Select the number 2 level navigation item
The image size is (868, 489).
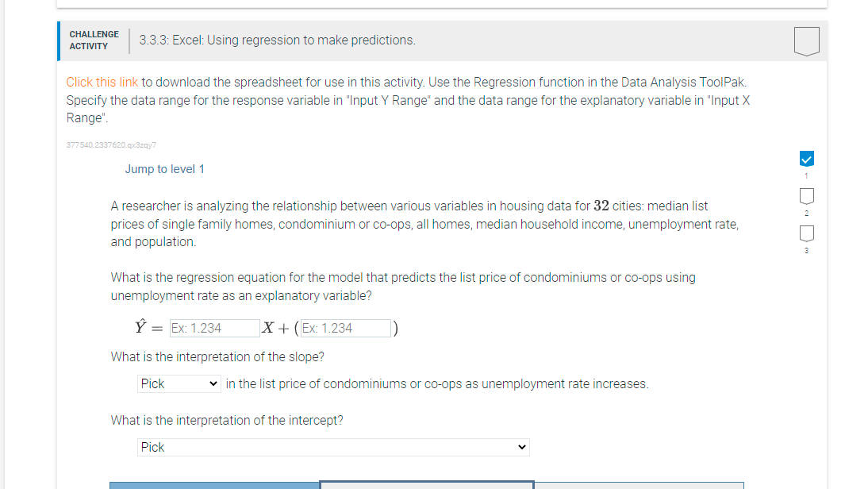point(806,196)
